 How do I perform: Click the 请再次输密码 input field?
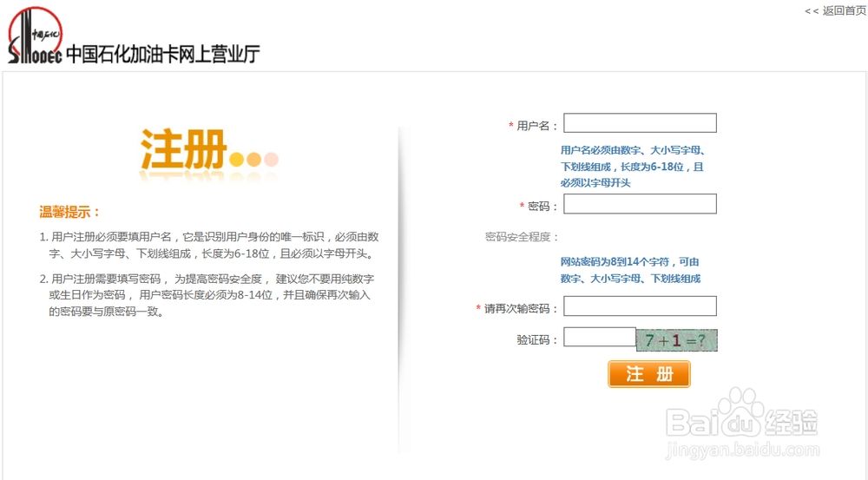pos(640,306)
